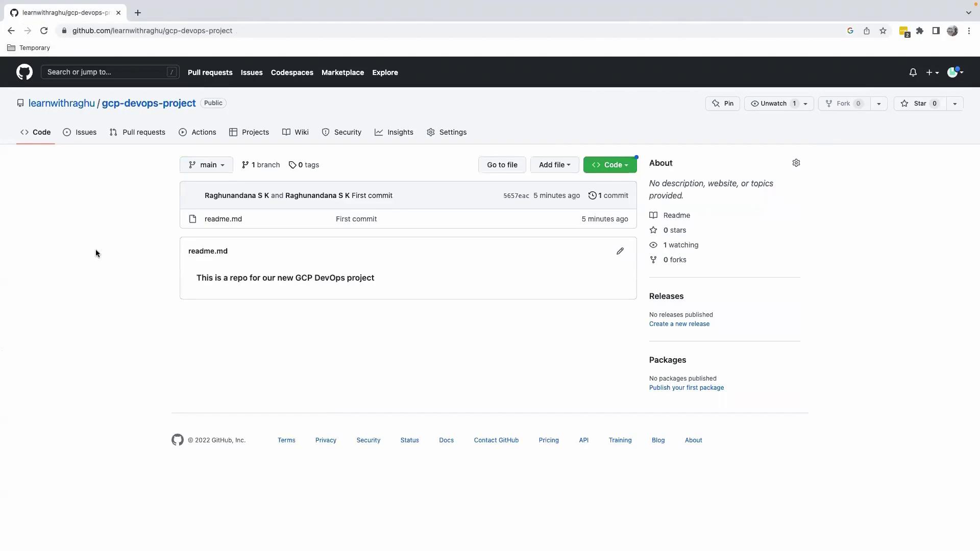Open browser extensions puzzle icon
Viewport: 980px width, 551px height.
point(919,31)
